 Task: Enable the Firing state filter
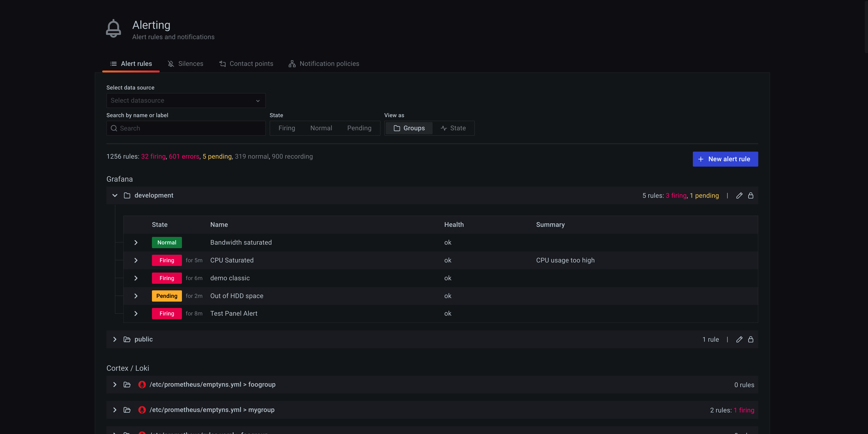287,128
